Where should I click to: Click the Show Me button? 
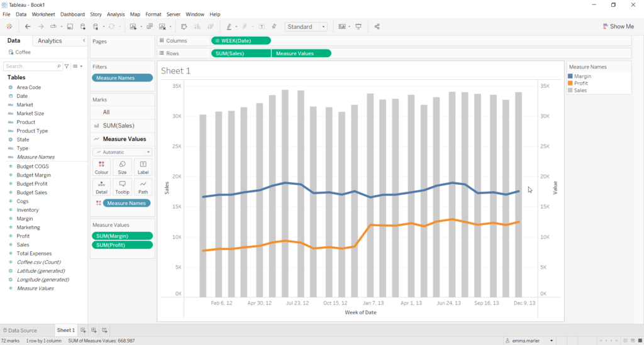pos(618,26)
